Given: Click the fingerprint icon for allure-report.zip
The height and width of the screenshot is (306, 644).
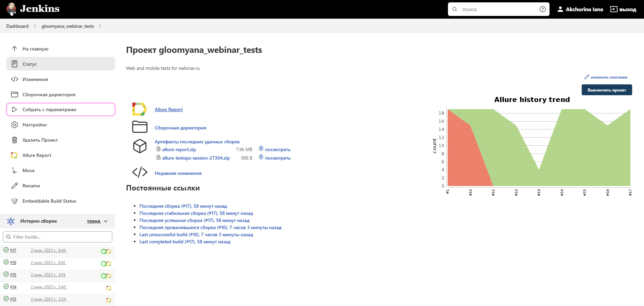Looking at the screenshot, I should point(261,148).
